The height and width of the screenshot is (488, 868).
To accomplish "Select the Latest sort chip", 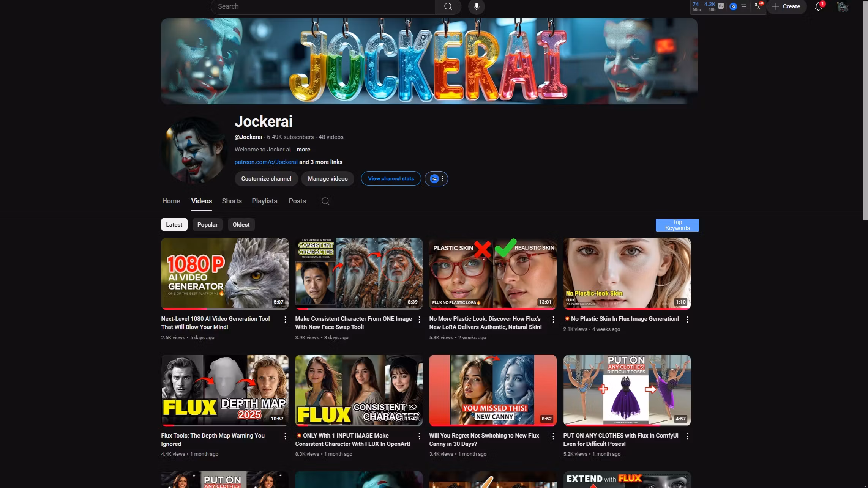I will click(174, 225).
